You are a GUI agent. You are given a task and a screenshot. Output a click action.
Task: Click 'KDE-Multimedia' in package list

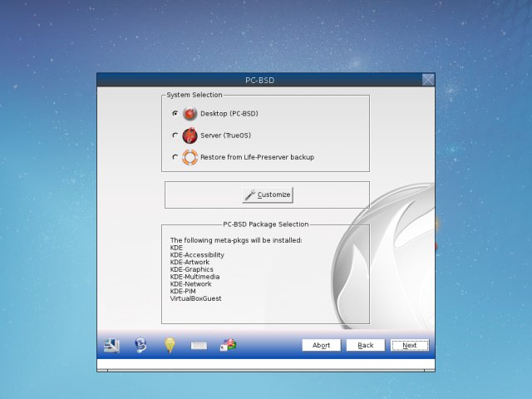tap(195, 277)
